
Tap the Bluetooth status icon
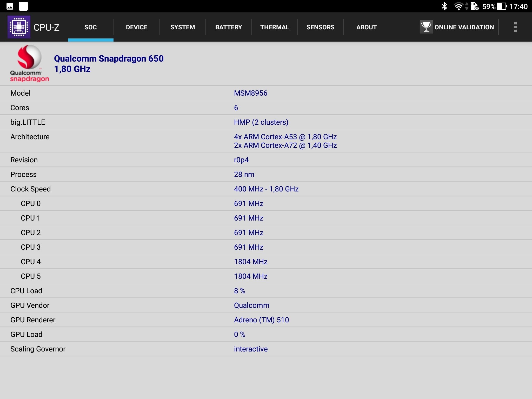(x=444, y=6)
